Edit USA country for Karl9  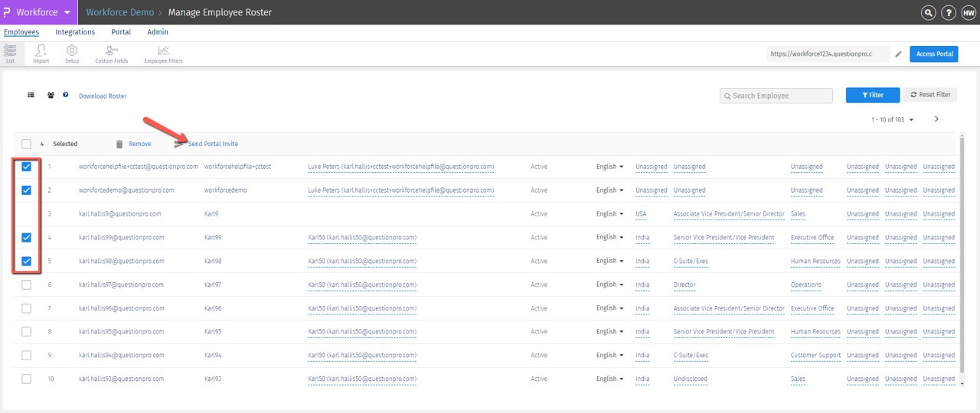coord(642,214)
